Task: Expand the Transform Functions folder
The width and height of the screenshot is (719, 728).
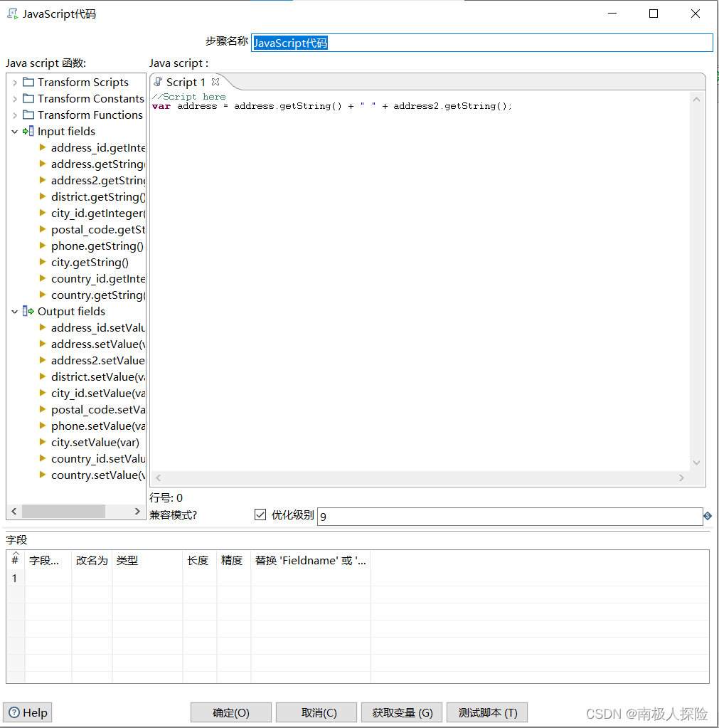Action: pyautogui.click(x=15, y=115)
